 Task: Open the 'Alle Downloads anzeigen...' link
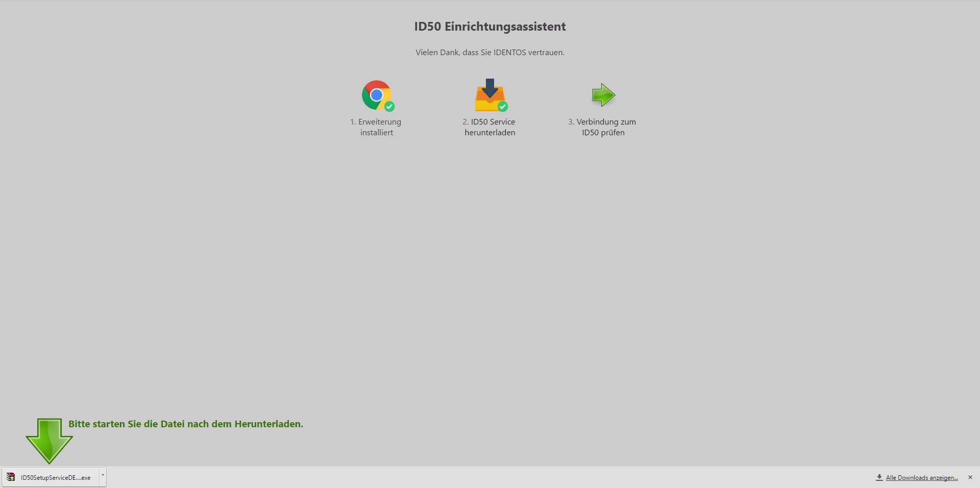(921, 478)
